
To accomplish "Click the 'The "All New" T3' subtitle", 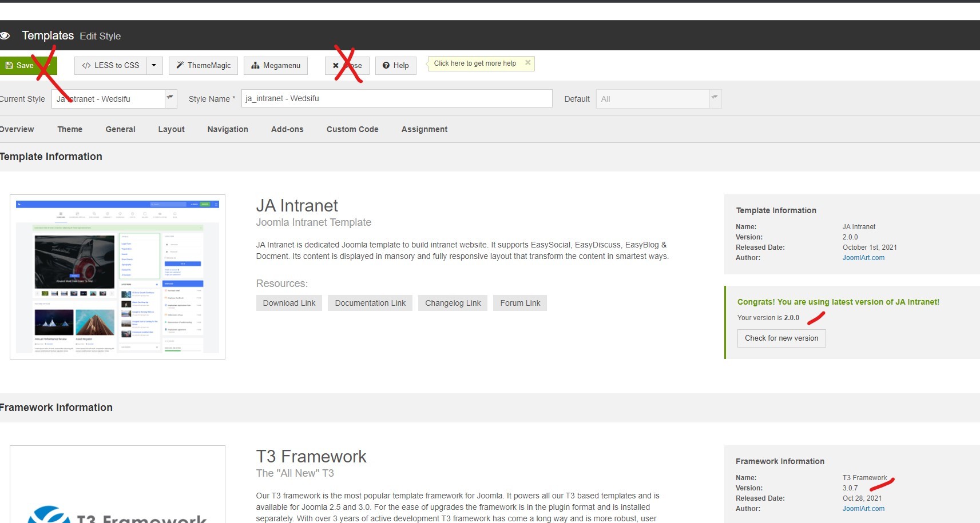I will [295, 473].
